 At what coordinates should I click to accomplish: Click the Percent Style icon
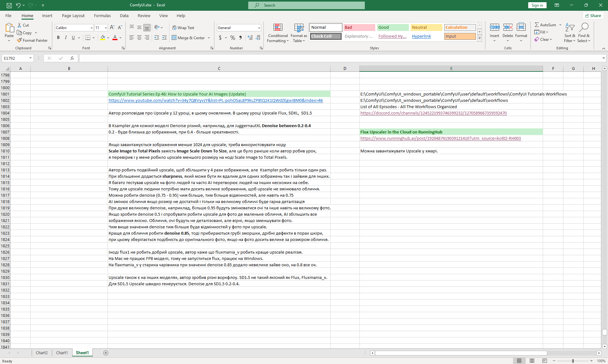pos(233,38)
